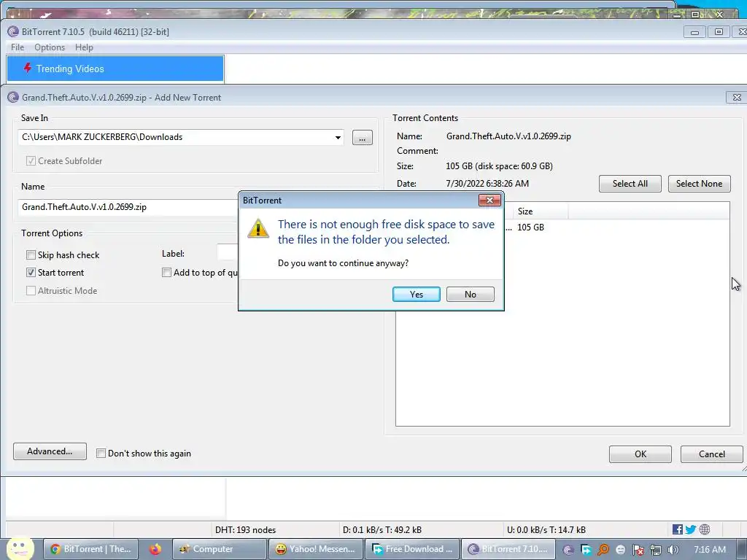Image resolution: width=747 pixels, height=560 pixels.
Task: Close the BitTorrent warning dialog
Action: coord(489,200)
